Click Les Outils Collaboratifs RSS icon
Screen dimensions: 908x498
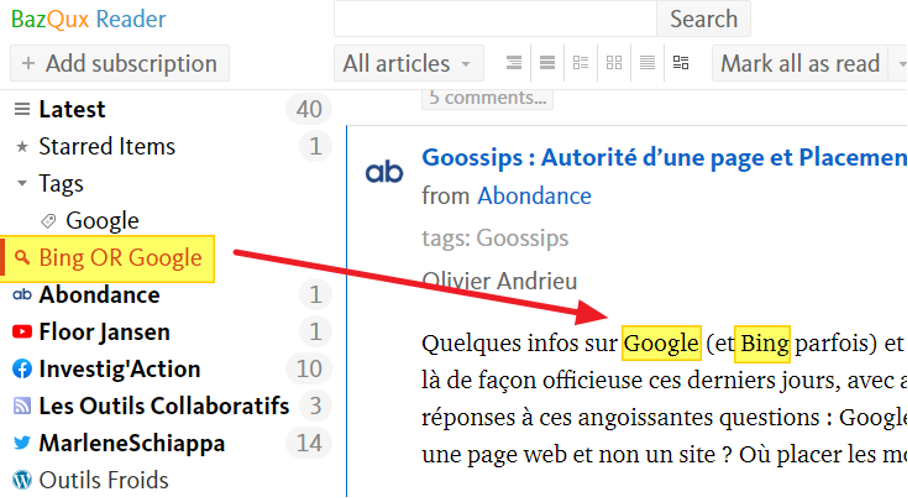pos(22,406)
